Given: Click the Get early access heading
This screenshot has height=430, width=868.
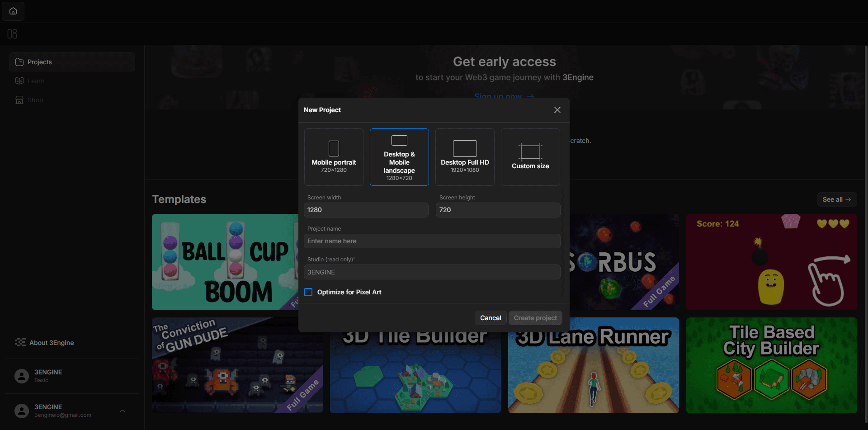Looking at the screenshot, I should point(505,61).
